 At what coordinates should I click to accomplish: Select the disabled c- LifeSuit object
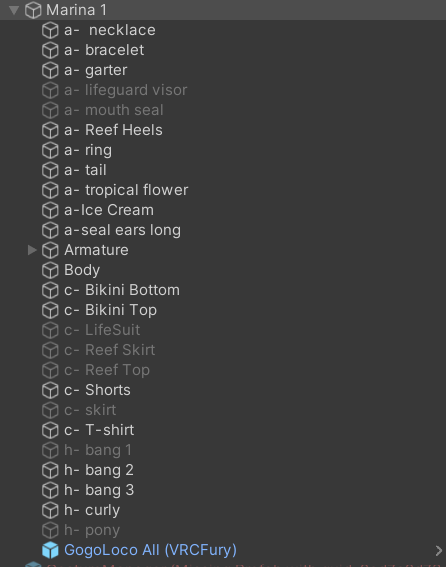(102, 330)
